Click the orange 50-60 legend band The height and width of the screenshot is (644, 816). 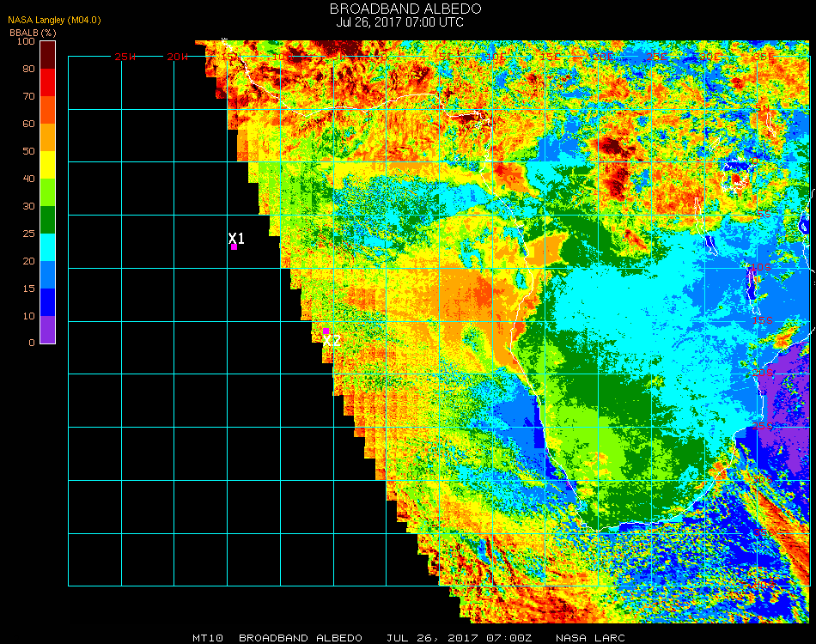tap(48, 137)
